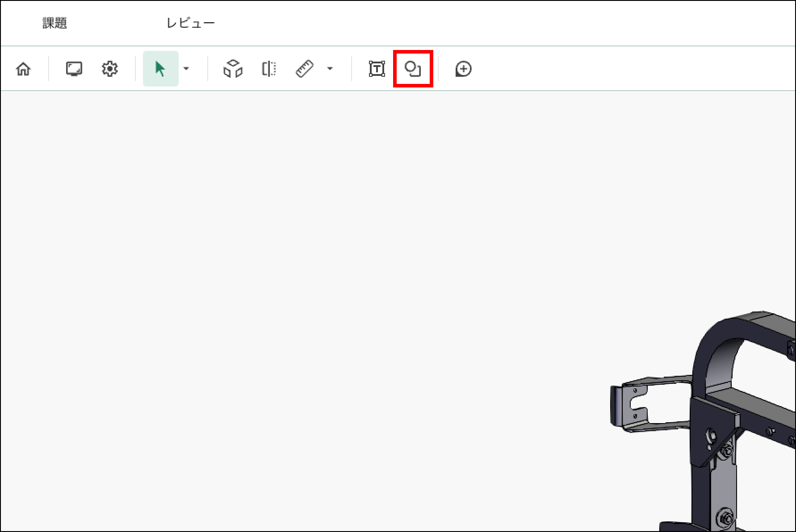796x532 pixels.
Task: Click the Home view icon
Action: 23,69
